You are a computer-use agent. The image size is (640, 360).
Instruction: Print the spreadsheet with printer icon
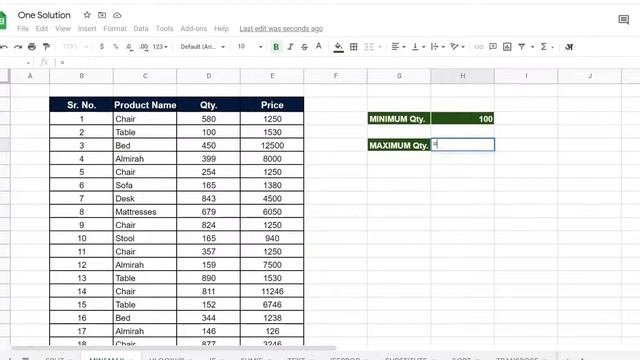(x=32, y=47)
